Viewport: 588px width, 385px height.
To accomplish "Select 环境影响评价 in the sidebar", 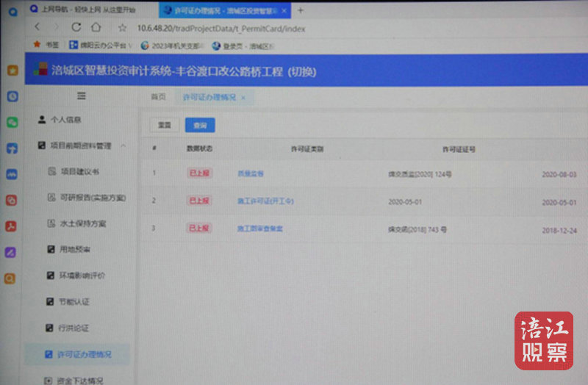I will (x=82, y=276).
